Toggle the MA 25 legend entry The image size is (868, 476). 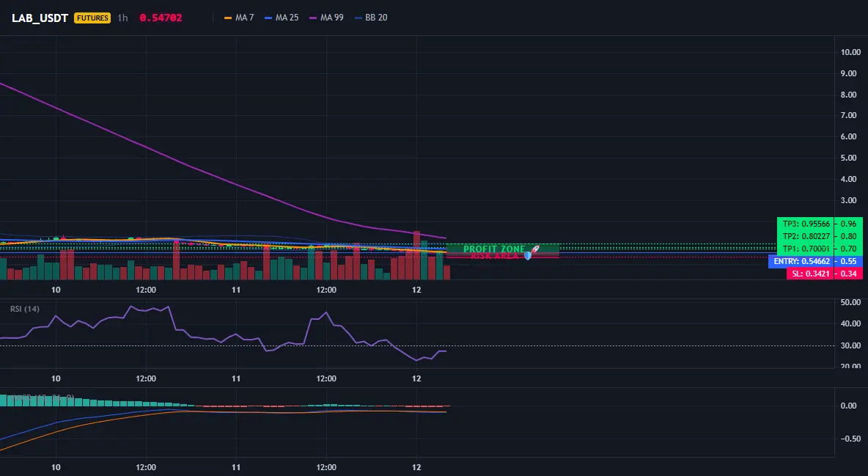[282, 18]
